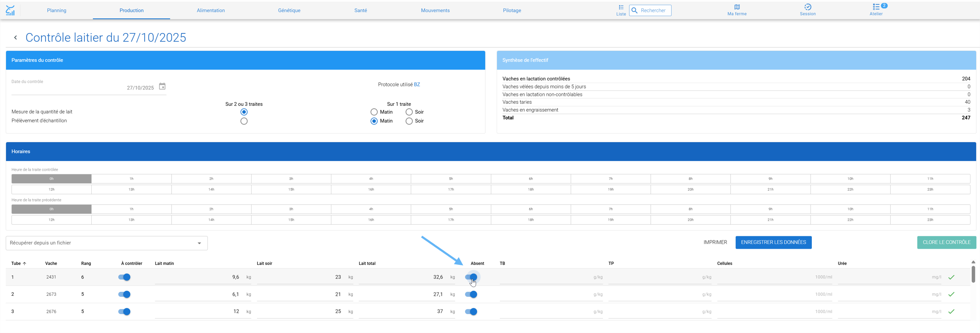Viewport: 980px width, 333px height.
Task: Select 'Sur 2 ou 3 traites' for milk measurement
Action: pyautogui.click(x=244, y=112)
